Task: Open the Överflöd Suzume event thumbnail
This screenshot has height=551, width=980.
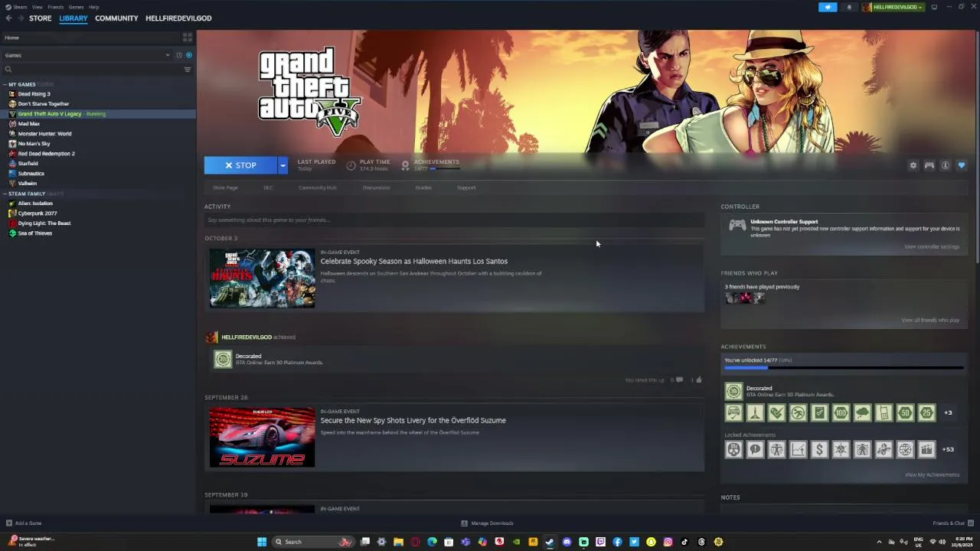Action: tap(263, 438)
